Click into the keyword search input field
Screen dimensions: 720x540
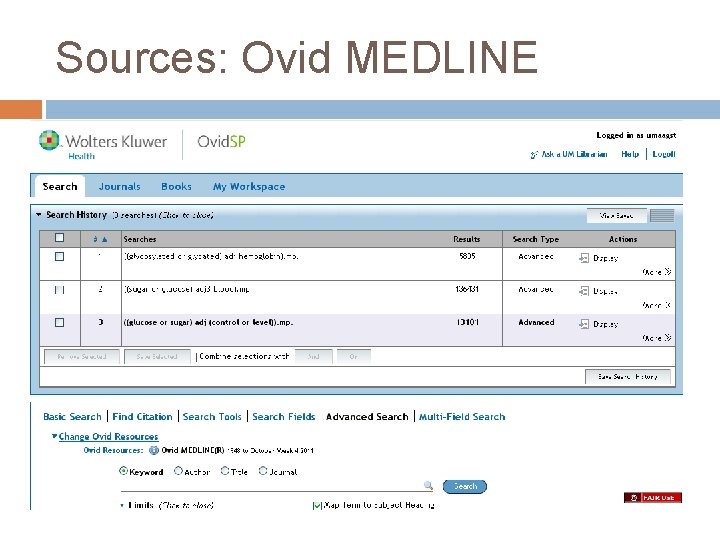(271, 485)
